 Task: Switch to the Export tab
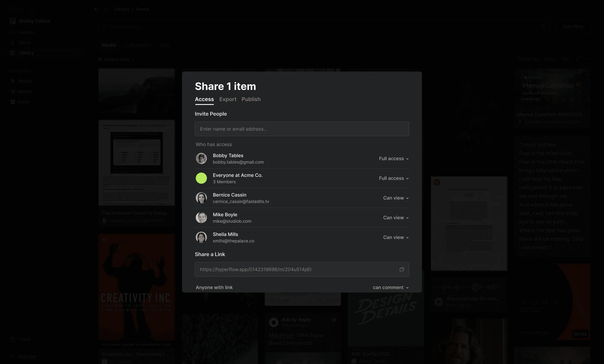click(x=228, y=99)
